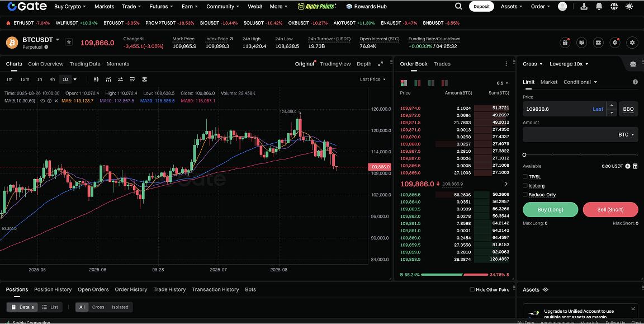644x324 pixels.
Task: Open the Order dropdown in header
Action: (541, 6)
